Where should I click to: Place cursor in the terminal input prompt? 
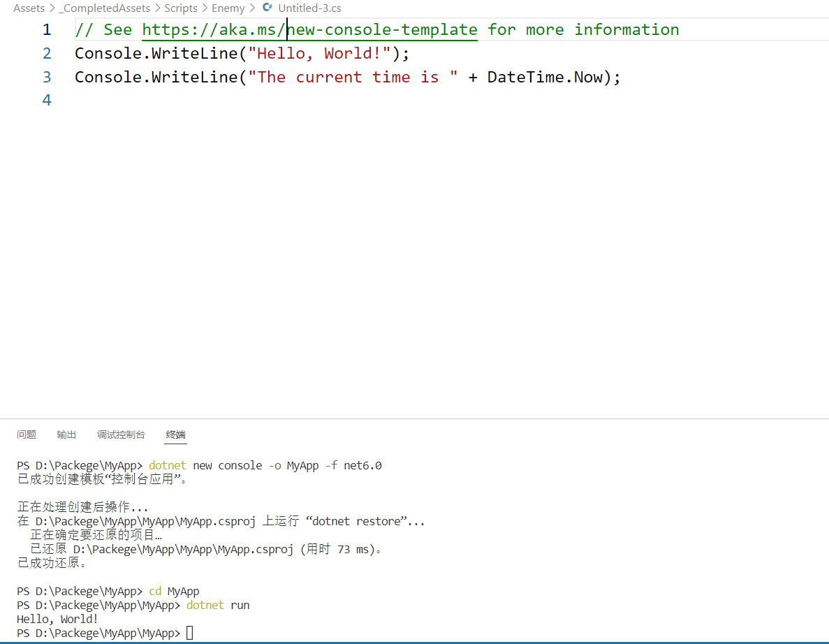coord(189,633)
